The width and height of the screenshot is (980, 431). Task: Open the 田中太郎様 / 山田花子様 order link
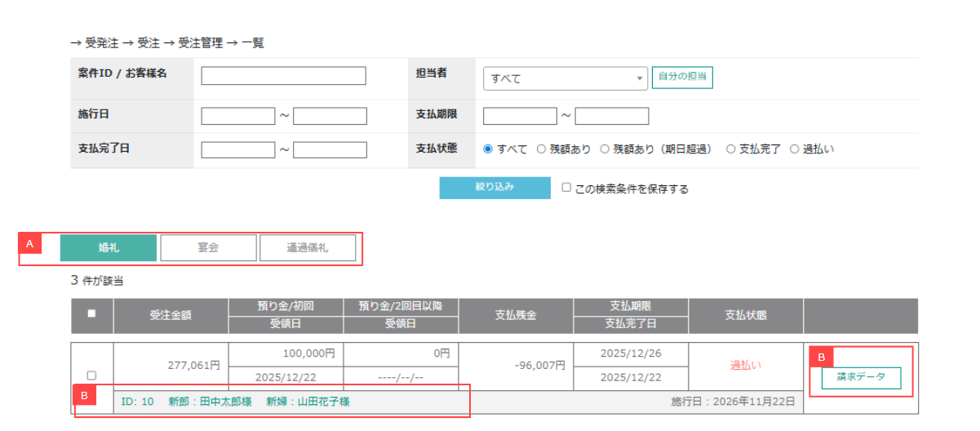click(235, 402)
